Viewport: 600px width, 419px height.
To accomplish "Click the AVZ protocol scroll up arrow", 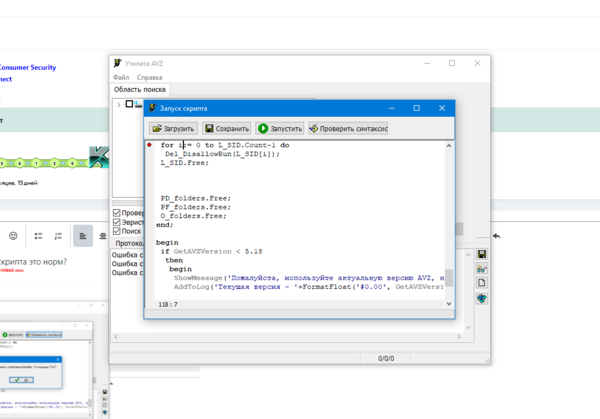I will click(468, 254).
